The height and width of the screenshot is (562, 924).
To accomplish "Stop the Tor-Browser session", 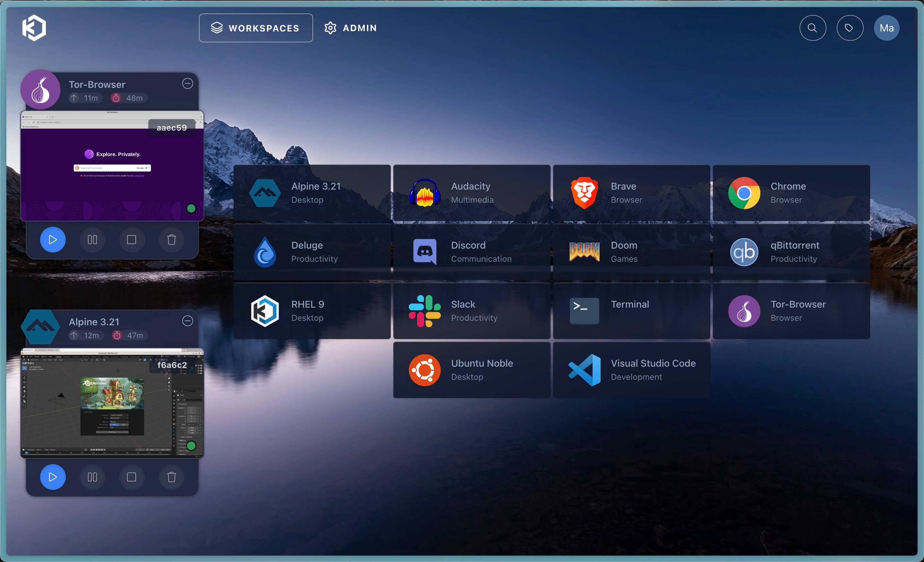I will (132, 240).
